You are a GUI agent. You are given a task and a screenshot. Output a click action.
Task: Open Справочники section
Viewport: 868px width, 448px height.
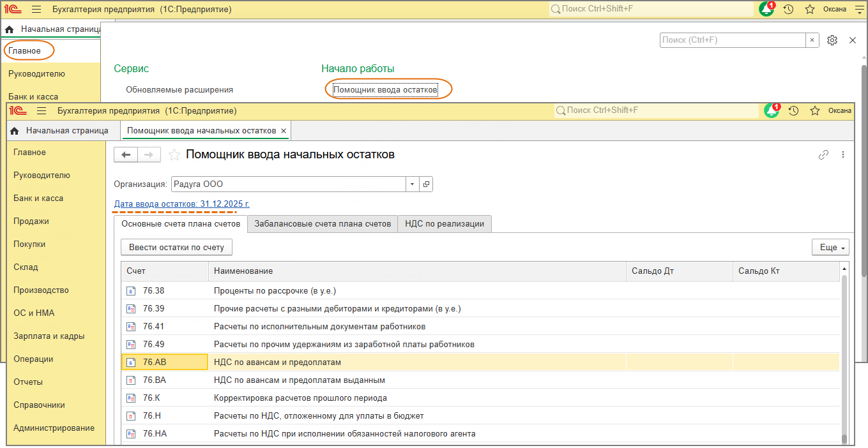[x=39, y=405]
